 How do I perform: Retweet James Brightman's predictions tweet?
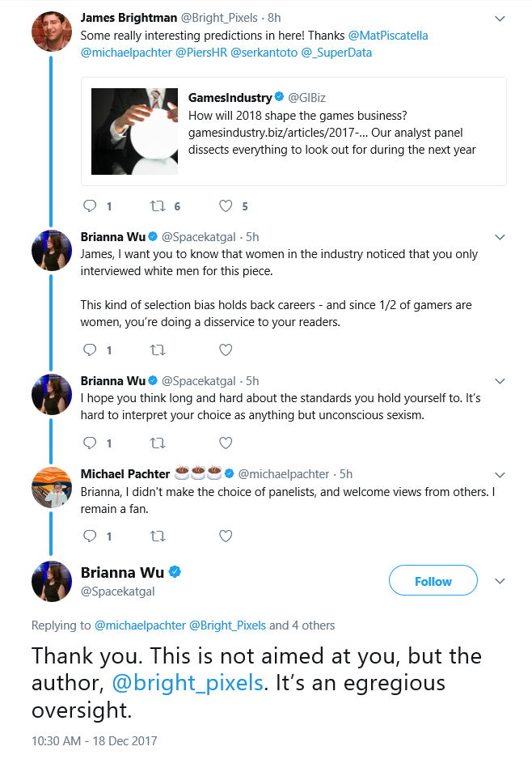coord(158,206)
